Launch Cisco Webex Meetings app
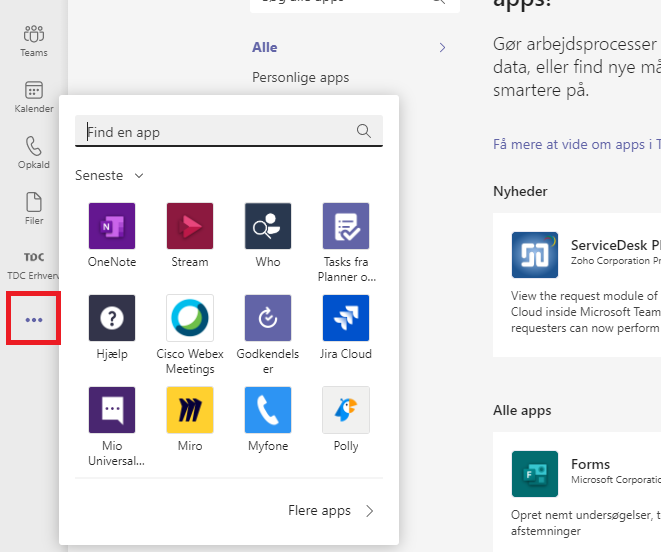Screen dimensions: 661x552 (190, 335)
